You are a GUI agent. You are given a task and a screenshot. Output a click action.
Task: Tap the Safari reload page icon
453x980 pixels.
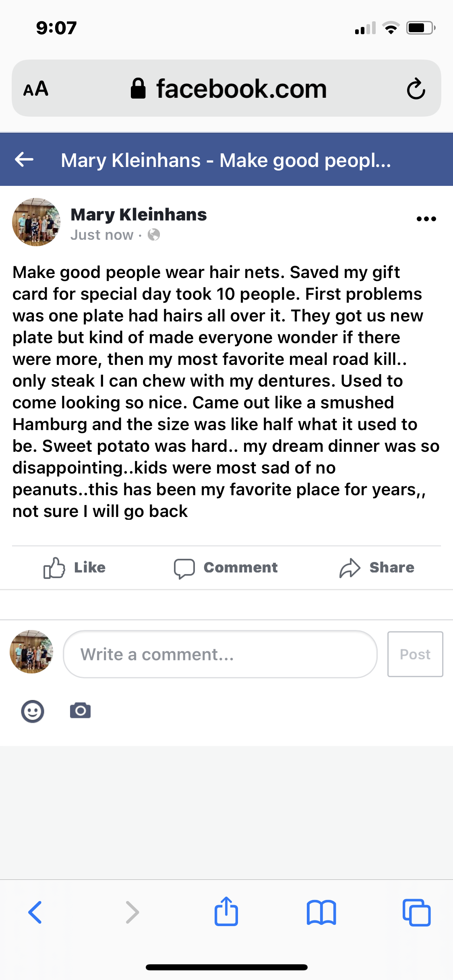click(416, 89)
